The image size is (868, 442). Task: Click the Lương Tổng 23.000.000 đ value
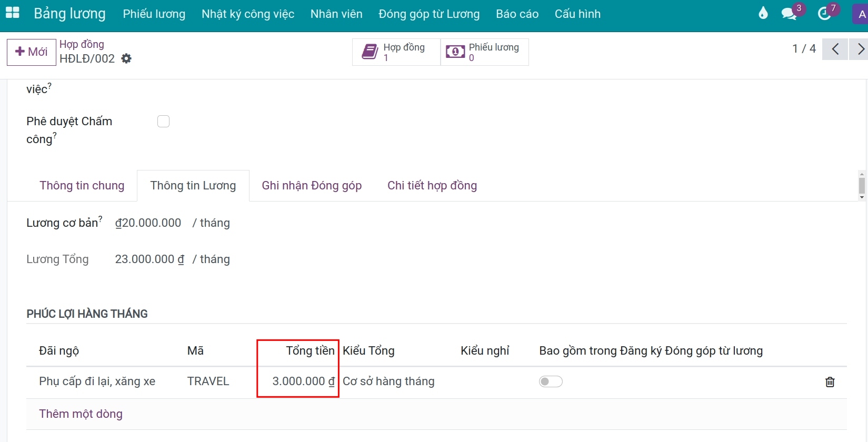(x=149, y=259)
